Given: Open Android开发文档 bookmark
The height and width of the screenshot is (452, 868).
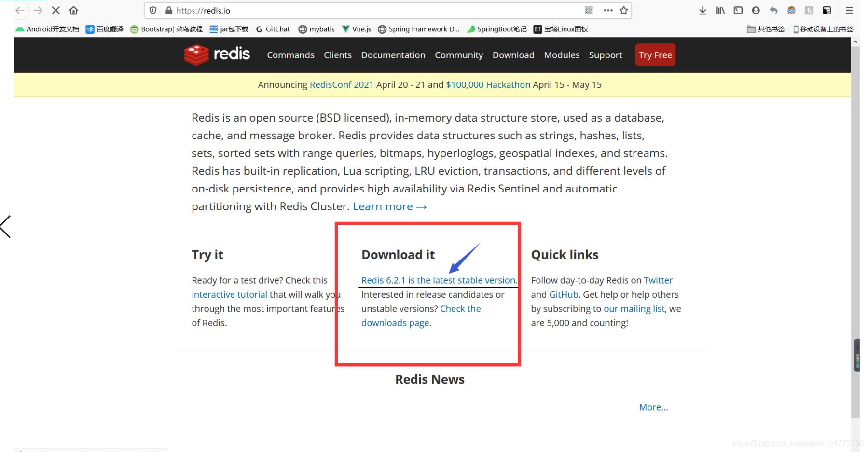Looking at the screenshot, I should click(x=47, y=29).
